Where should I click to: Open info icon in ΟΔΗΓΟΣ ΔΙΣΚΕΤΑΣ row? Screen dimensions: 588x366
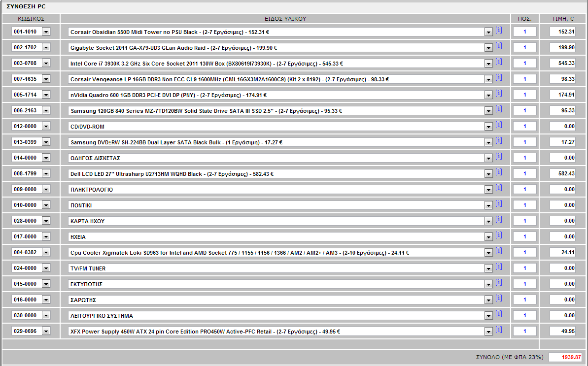click(499, 156)
